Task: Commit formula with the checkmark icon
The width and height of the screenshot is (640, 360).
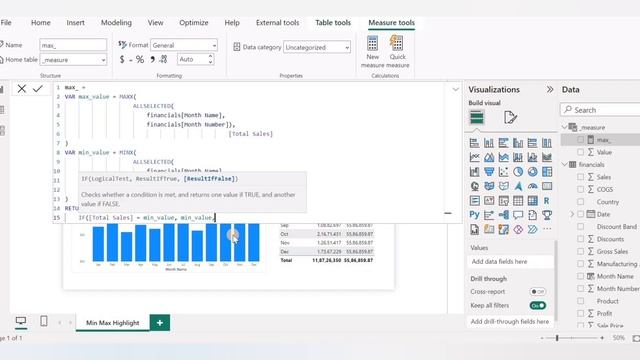Action: (x=38, y=89)
